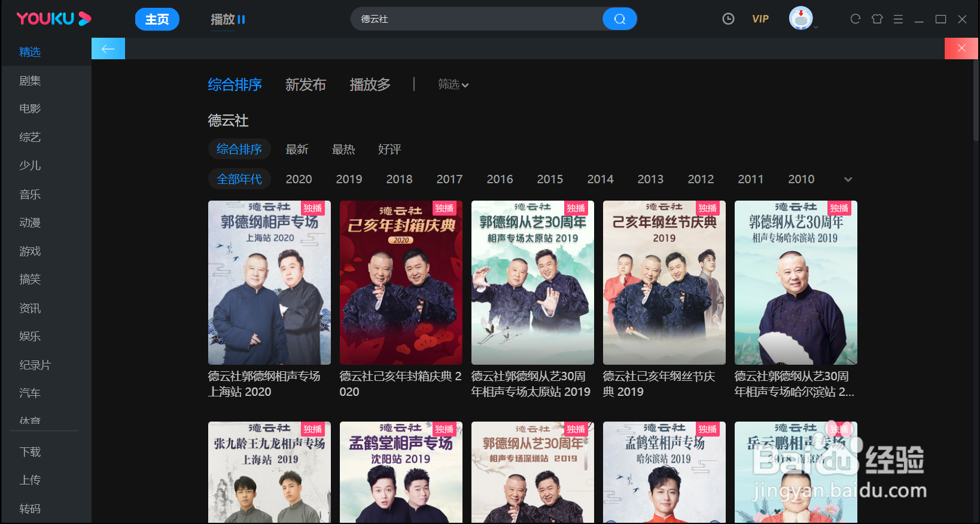Filter results by year 2014
Screen dimensions: 980x524
(x=601, y=179)
